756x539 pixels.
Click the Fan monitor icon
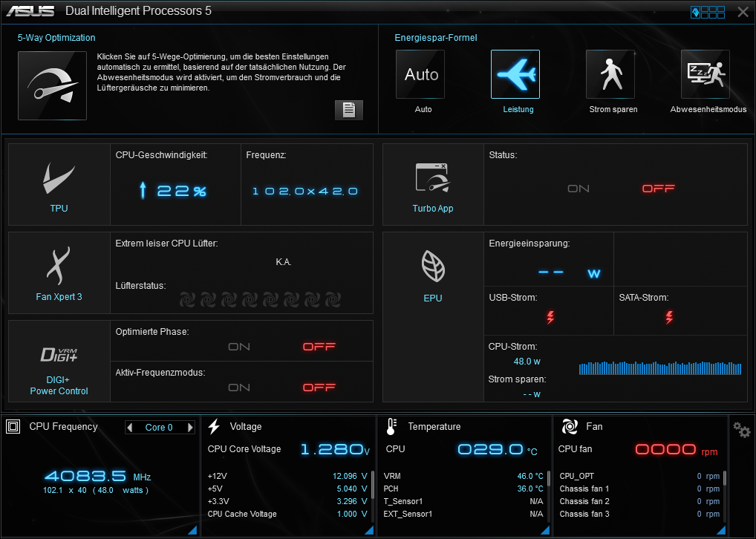570,426
